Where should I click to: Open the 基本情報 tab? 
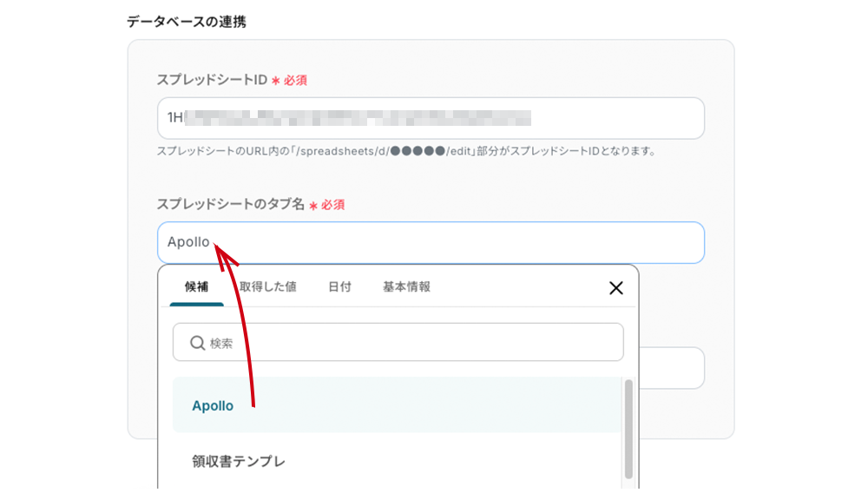406,286
